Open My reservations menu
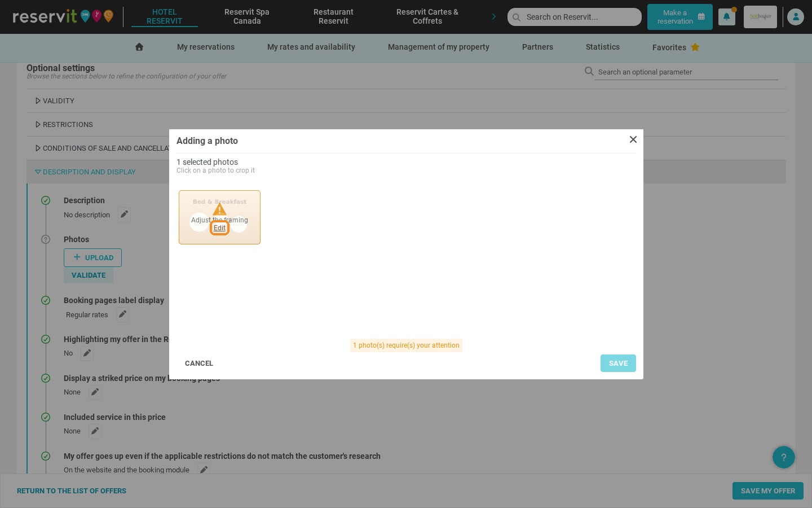The height and width of the screenshot is (508, 812). (x=206, y=47)
